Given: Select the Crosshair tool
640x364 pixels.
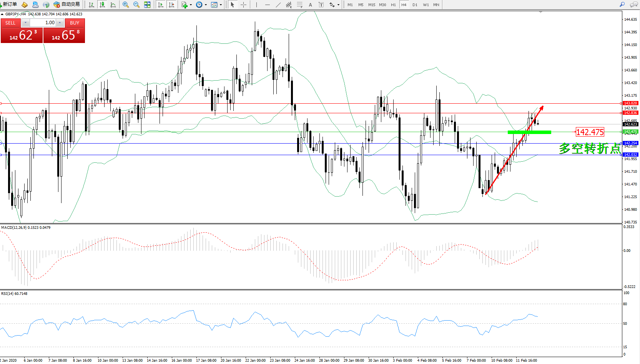Looking at the screenshot, I should point(243,5).
